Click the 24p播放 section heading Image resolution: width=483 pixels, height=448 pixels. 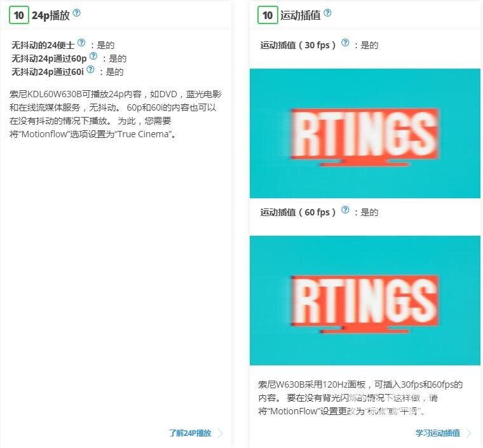(x=51, y=15)
